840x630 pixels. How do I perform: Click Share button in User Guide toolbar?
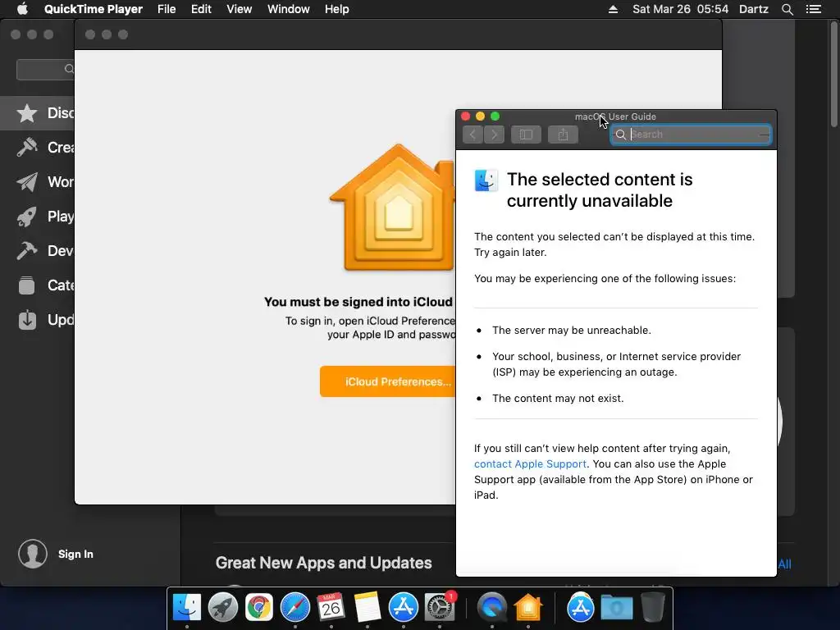(x=563, y=135)
